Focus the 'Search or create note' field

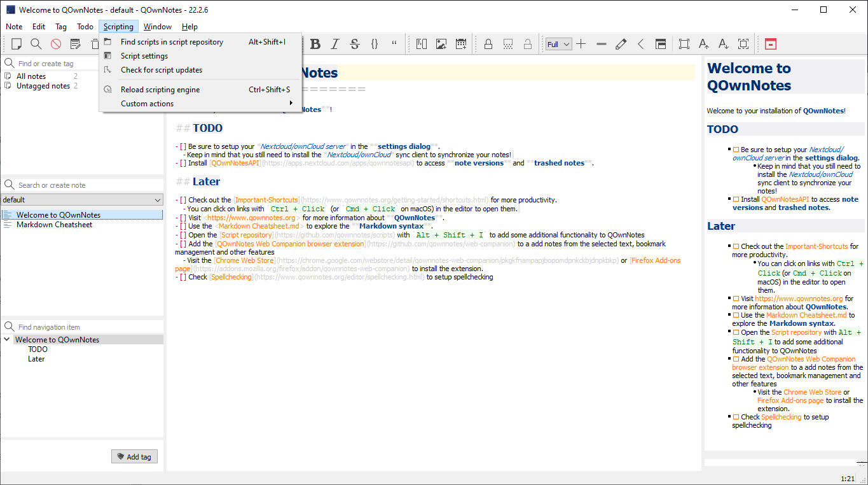click(88, 185)
